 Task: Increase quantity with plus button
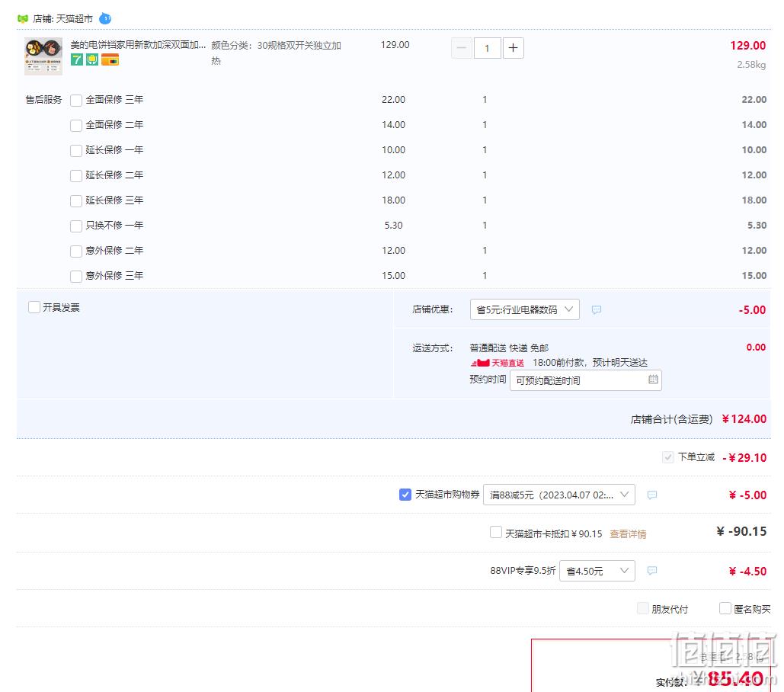[x=513, y=48]
